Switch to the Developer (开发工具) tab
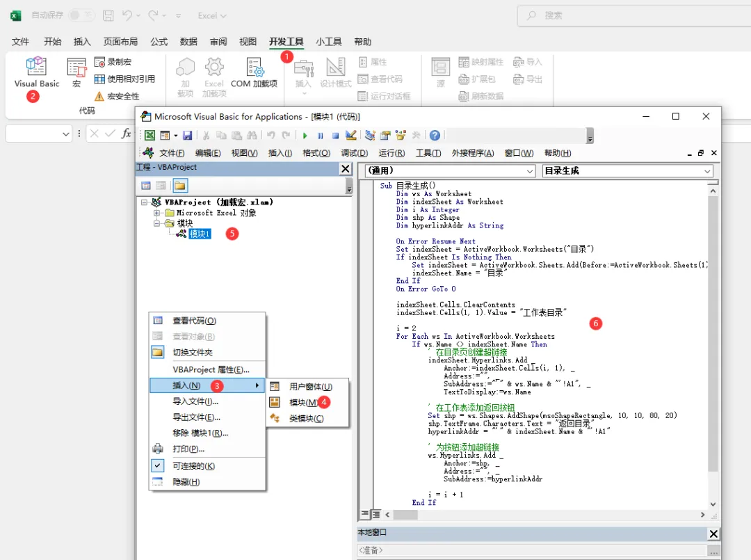The width and height of the screenshot is (751, 560). (286, 42)
